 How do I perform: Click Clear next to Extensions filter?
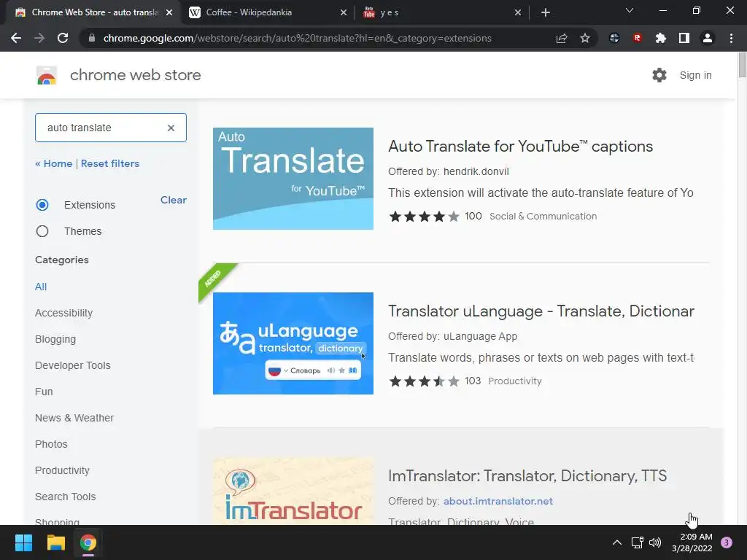(x=174, y=200)
